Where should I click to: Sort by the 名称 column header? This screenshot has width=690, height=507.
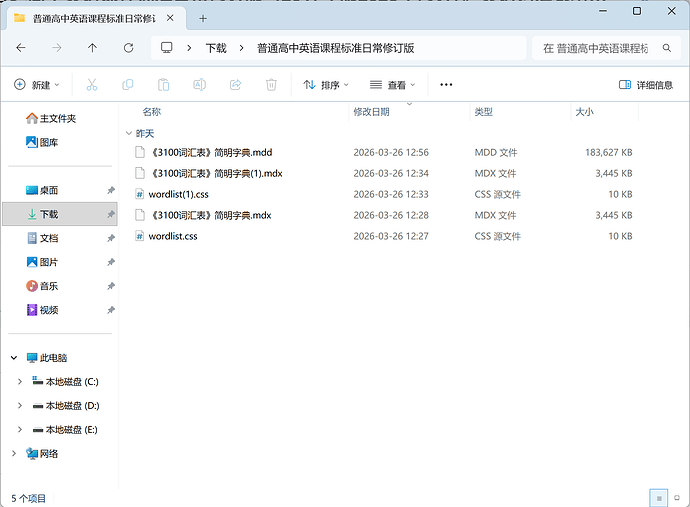click(x=152, y=112)
